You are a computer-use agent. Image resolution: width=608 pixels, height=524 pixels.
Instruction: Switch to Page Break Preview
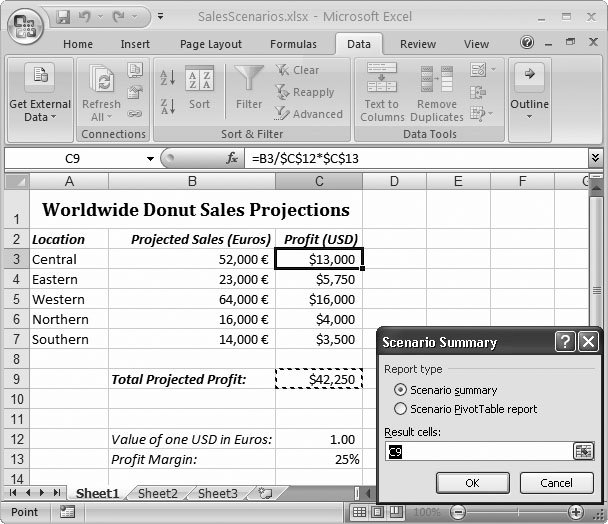[x=396, y=512]
